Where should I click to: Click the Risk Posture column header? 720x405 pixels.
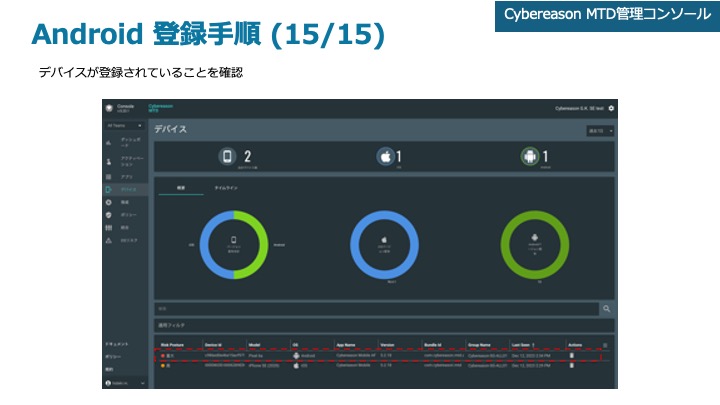172,345
